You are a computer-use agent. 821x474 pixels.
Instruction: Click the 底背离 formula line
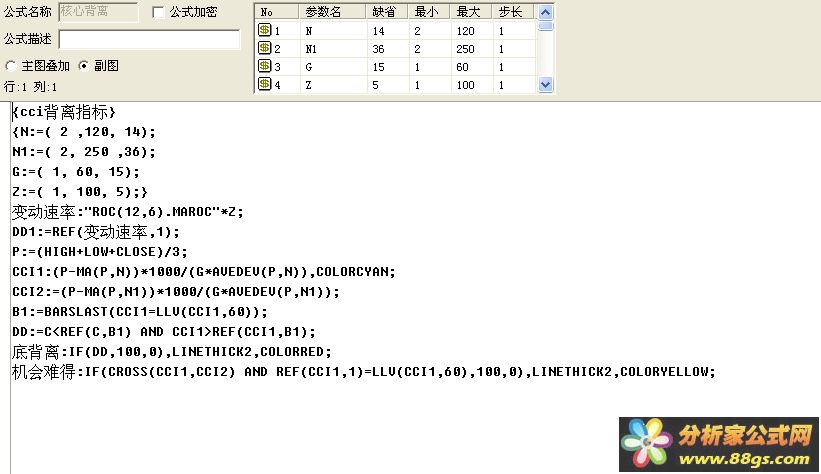coord(171,351)
